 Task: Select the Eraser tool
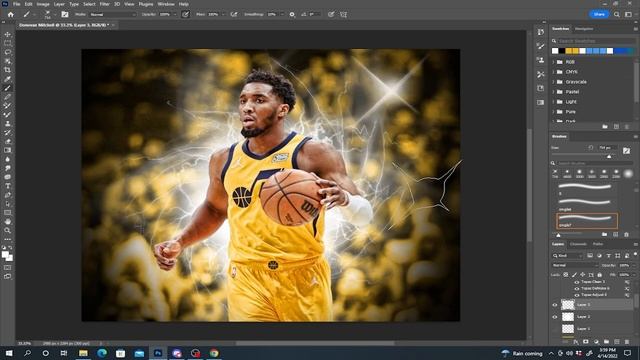pos(7,142)
